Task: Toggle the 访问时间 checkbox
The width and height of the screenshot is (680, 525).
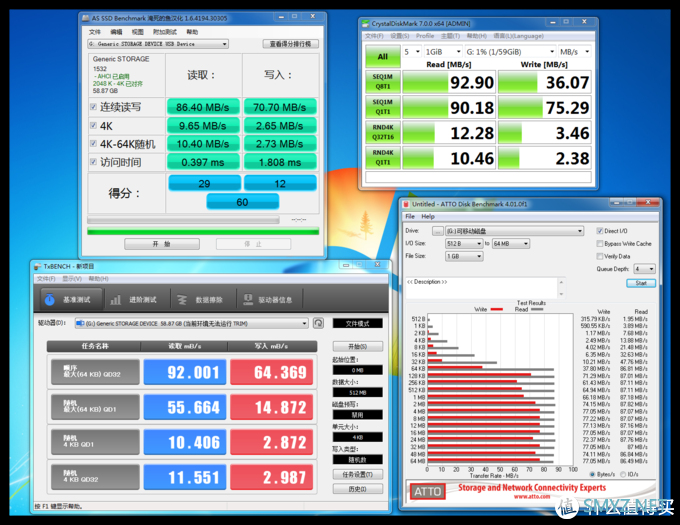Action: [93, 162]
